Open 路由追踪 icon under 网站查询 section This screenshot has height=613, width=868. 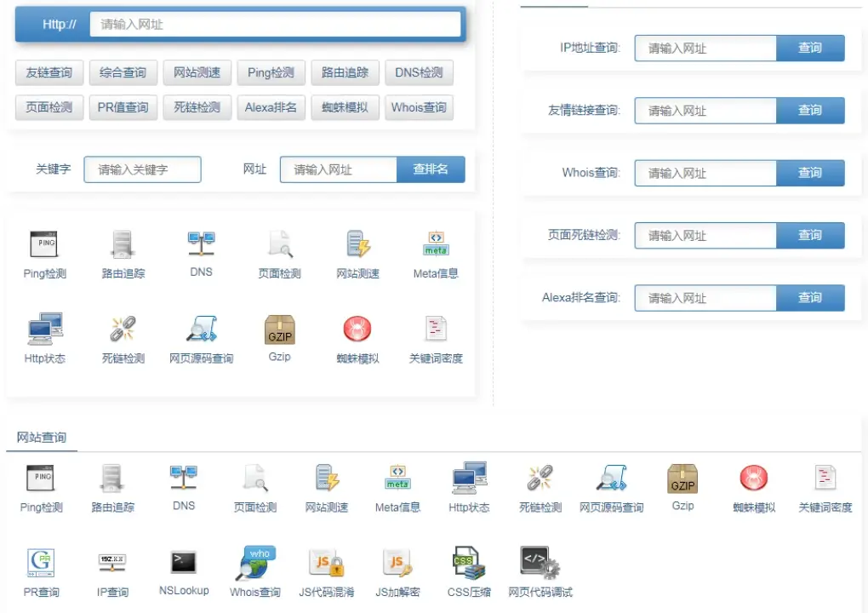pyautogui.click(x=111, y=478)
